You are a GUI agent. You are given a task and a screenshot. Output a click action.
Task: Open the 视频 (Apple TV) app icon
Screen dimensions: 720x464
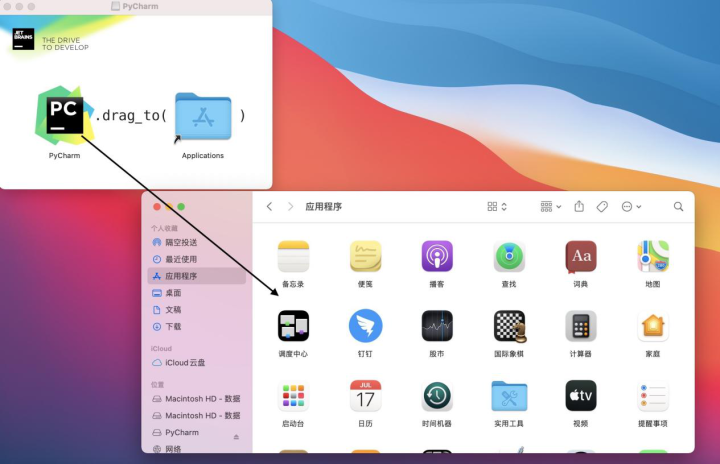click(x=581, y=396)
